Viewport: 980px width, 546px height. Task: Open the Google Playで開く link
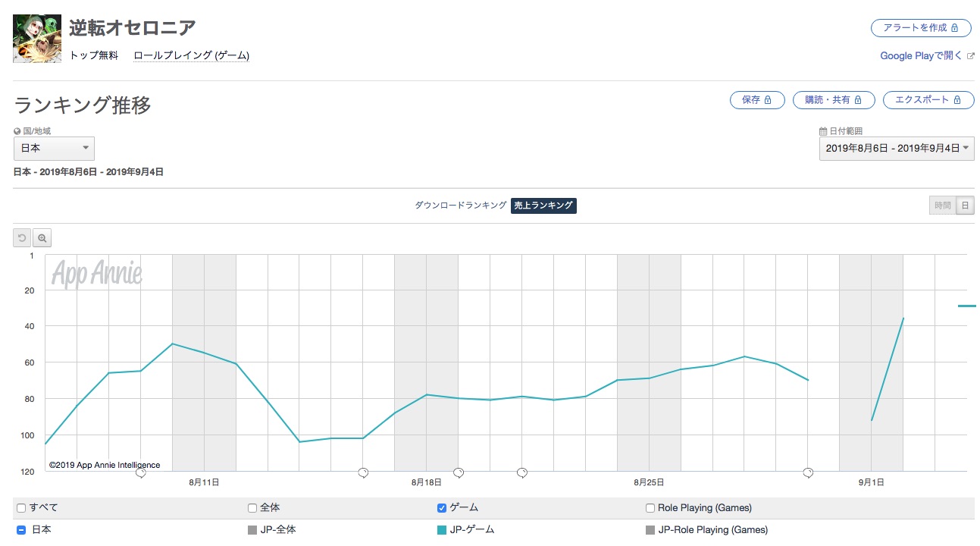point(921,55)
